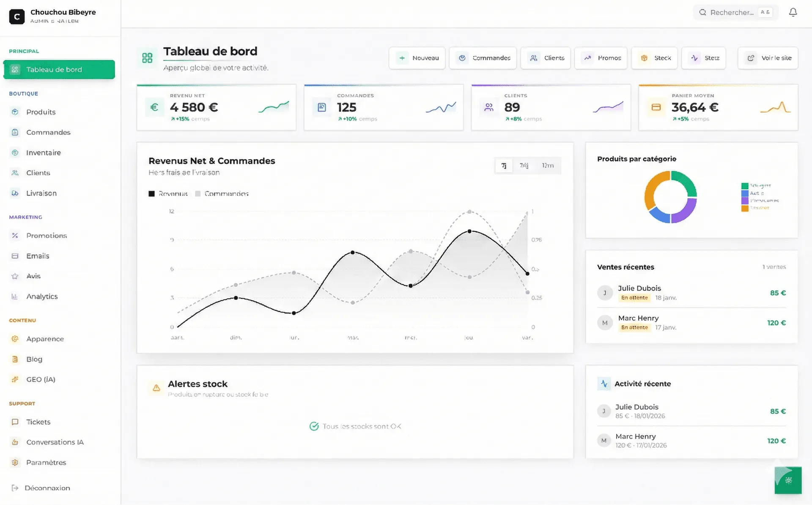
Task: Click the Rechercher search field
Action: [732, 12]
